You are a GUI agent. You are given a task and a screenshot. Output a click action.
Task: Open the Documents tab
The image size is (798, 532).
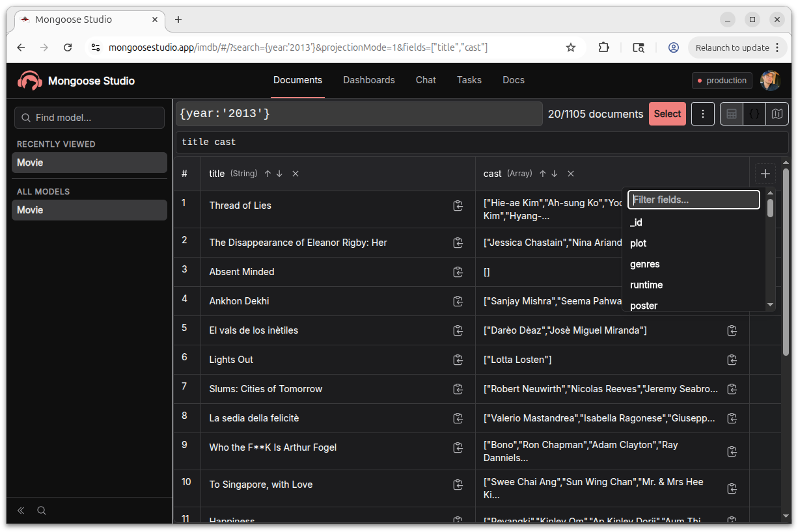(297, 80)
